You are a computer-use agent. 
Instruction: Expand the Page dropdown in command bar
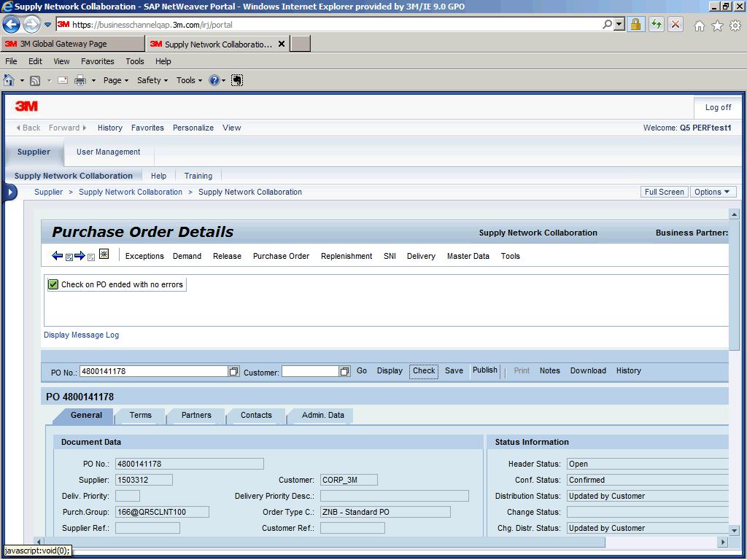116,80
